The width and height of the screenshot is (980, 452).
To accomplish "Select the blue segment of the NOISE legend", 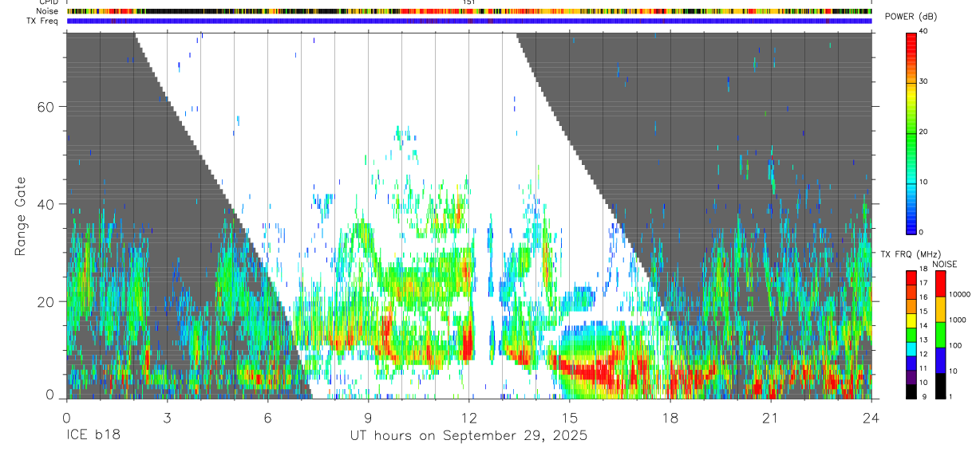I will tap(940, 360).
